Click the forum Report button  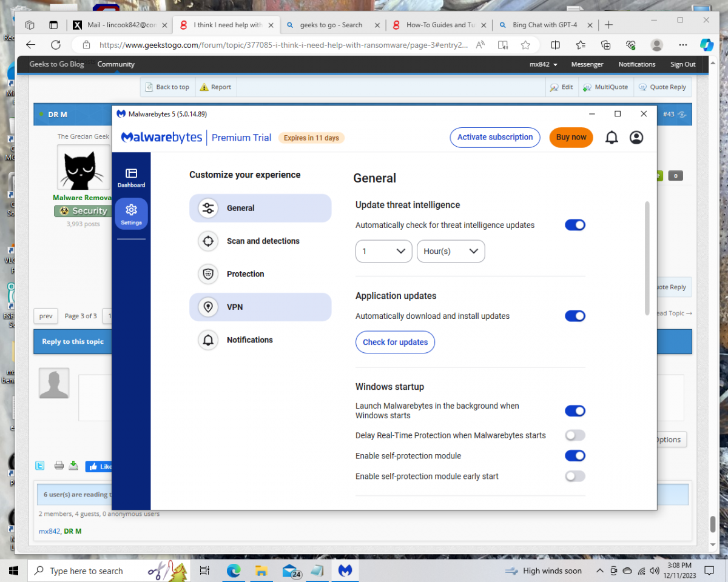215,87
